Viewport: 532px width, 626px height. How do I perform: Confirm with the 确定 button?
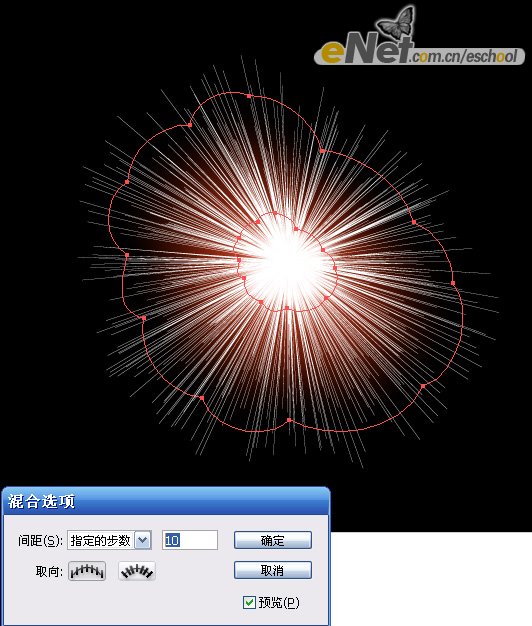click(x=273, y=540)
